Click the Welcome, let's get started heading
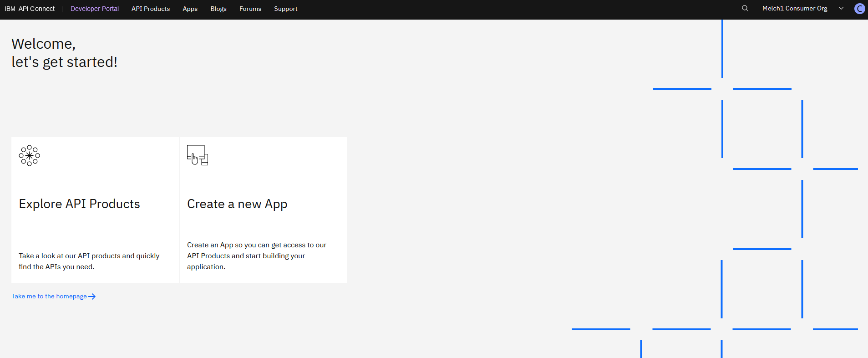The height and width of the screenshot is (358, 868). click(64, 53)
